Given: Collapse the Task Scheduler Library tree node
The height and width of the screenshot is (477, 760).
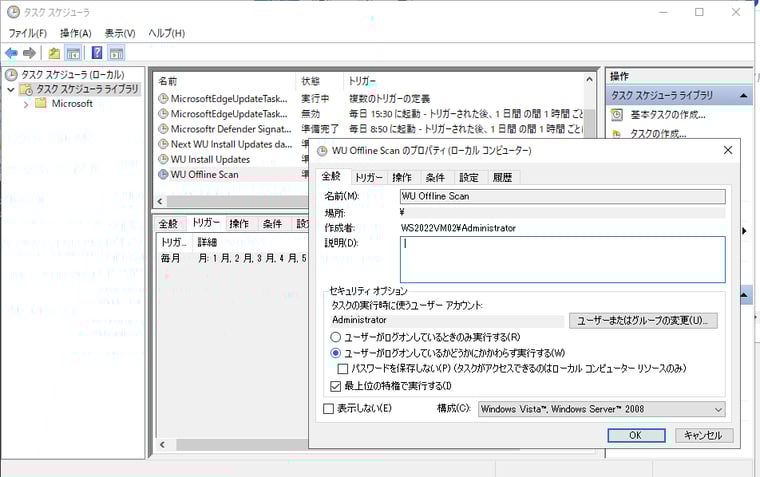Looking at the screenshot, I should click(11, 89).
